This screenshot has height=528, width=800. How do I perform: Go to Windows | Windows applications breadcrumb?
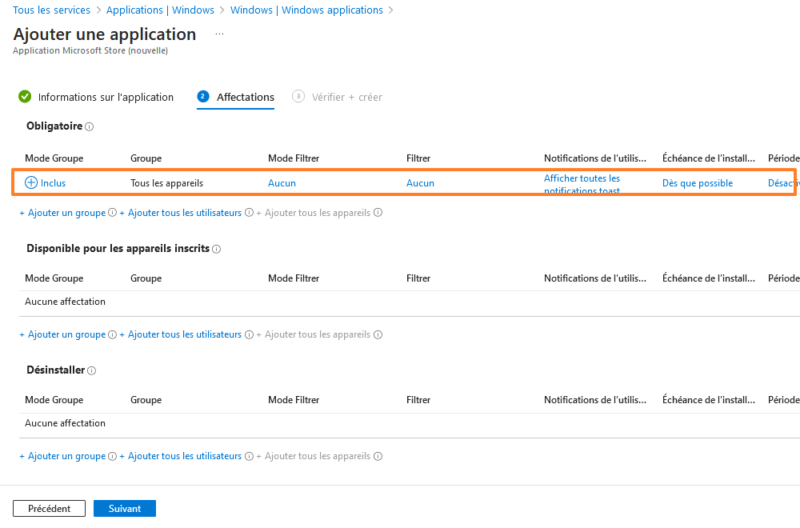click(x=306, y=10)
